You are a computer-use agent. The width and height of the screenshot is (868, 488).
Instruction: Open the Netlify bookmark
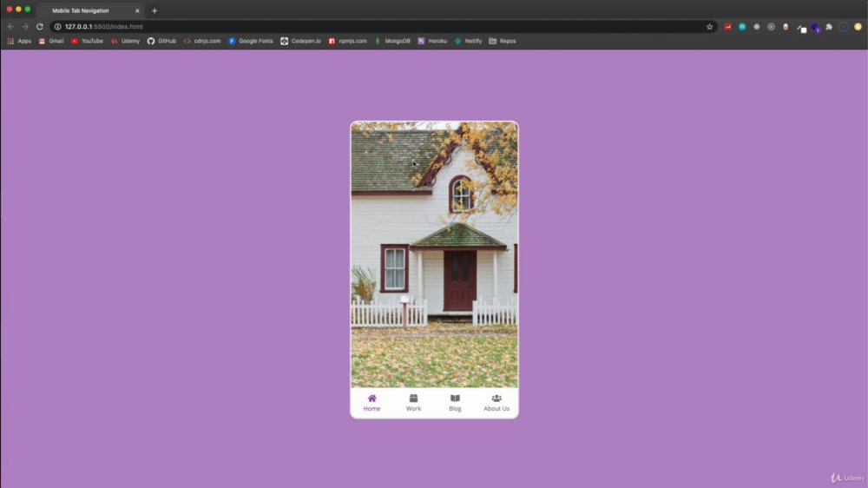pos(469,41)
